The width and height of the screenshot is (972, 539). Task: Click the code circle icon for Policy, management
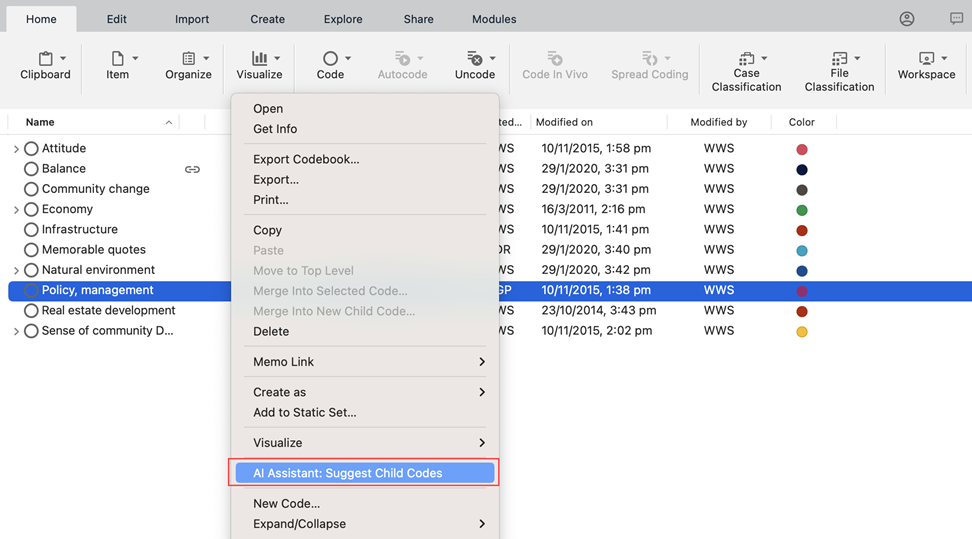point(31,290)
